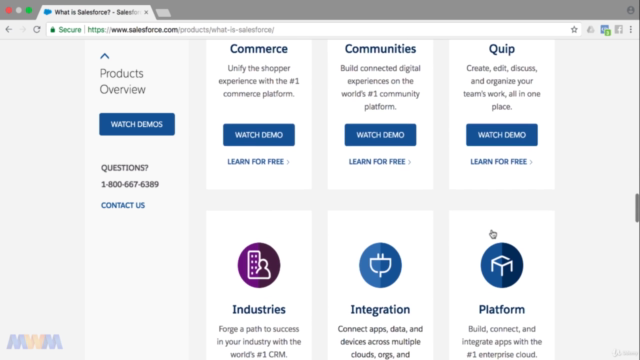Screen dimensions: 640x360
Task: Click the Industries purple building icon
Action: 259,265
